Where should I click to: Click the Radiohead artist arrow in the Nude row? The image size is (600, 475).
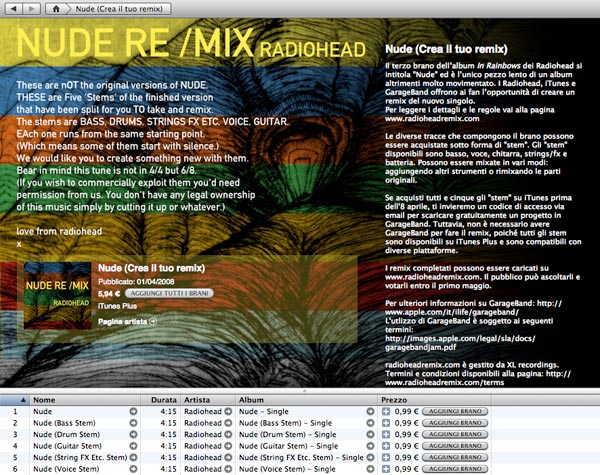tap(228, 411)
